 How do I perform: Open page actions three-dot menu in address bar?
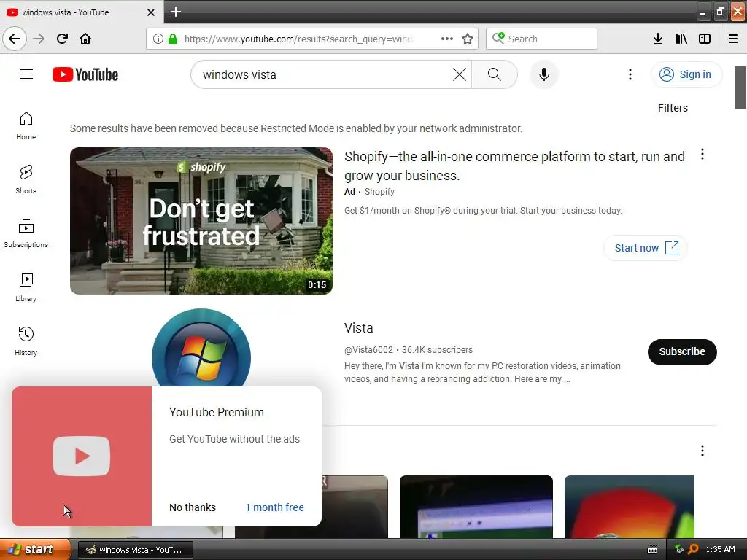pos(447,39)
